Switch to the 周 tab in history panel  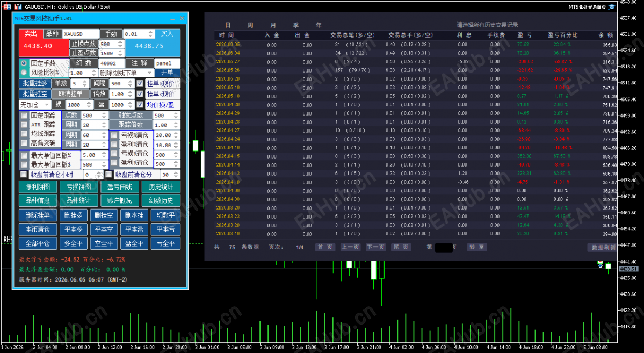click(x=250, y=25)
